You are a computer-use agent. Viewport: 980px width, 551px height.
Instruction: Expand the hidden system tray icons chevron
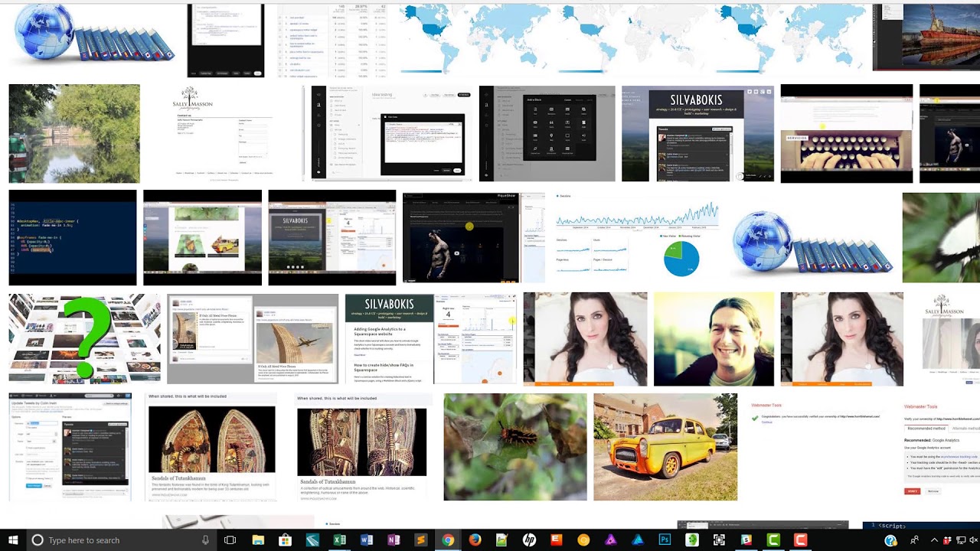tap(934, 540)
